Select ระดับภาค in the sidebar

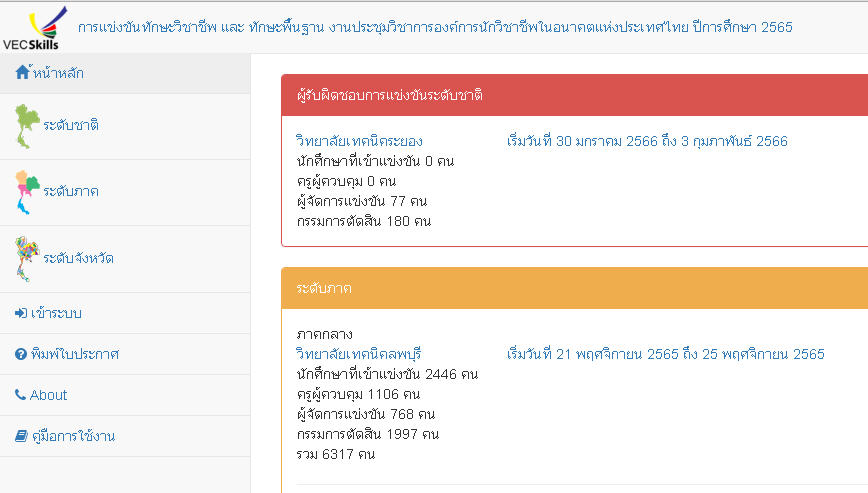[71, 192]
